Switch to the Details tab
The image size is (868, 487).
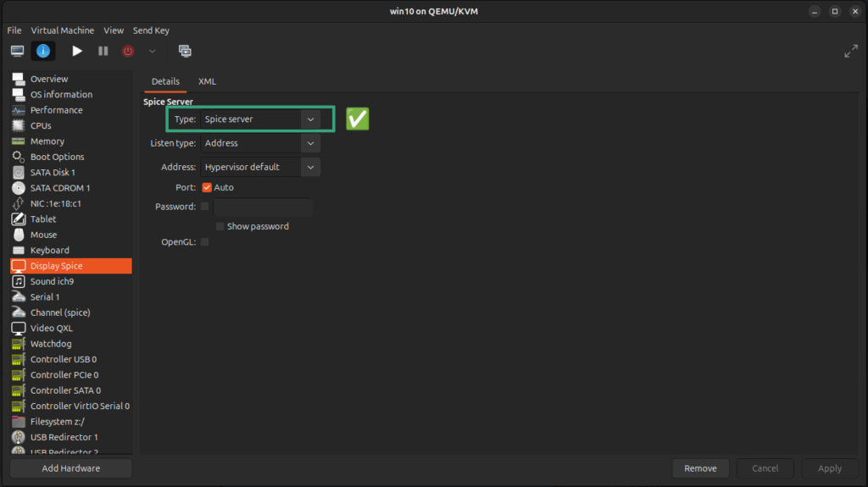tap(165, 81)
